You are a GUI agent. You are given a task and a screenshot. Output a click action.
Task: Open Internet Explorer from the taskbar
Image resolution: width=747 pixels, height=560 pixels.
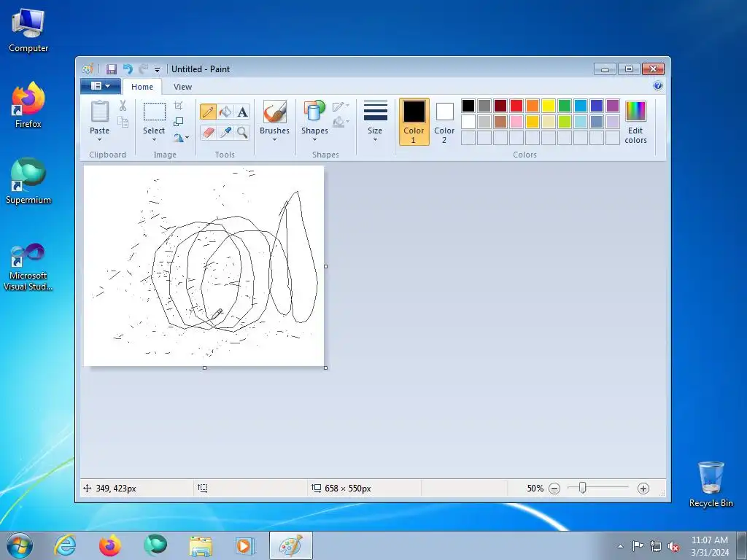pyautogui.click(x=65, y=545)
